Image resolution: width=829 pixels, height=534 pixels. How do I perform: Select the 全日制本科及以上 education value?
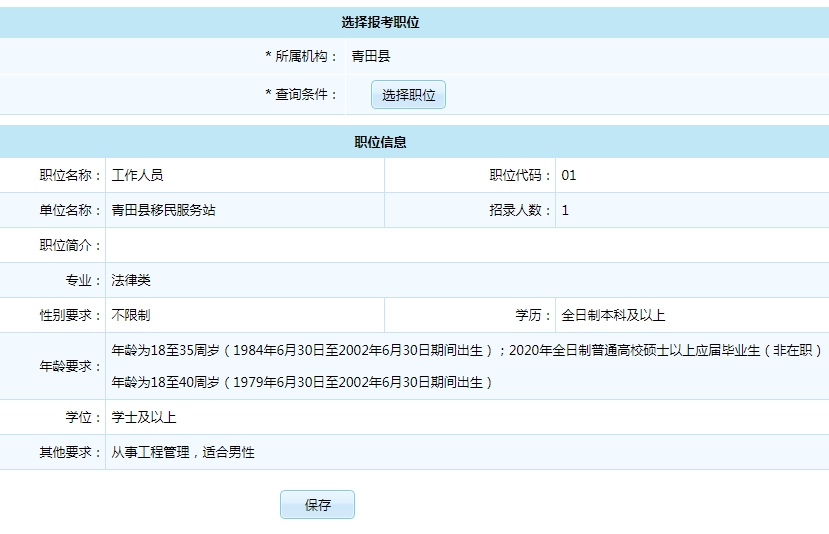[613, 315]
